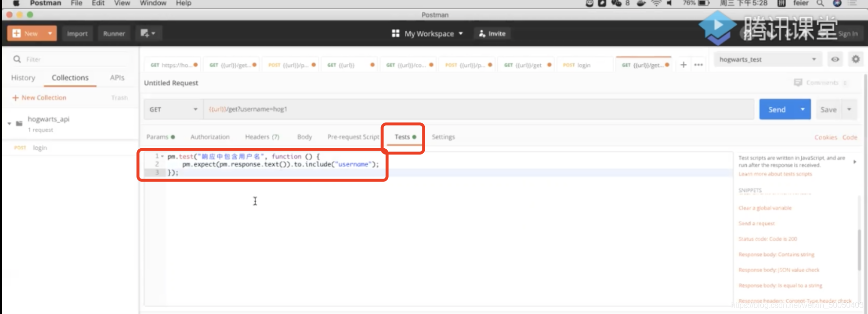Open the GET {{url}}/co... request tab

coord(409,65)
